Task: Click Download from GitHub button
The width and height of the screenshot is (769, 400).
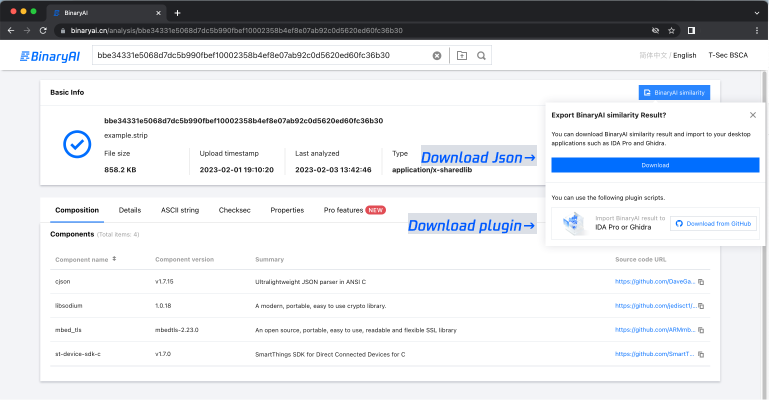Action: click(x=713, y=224)
